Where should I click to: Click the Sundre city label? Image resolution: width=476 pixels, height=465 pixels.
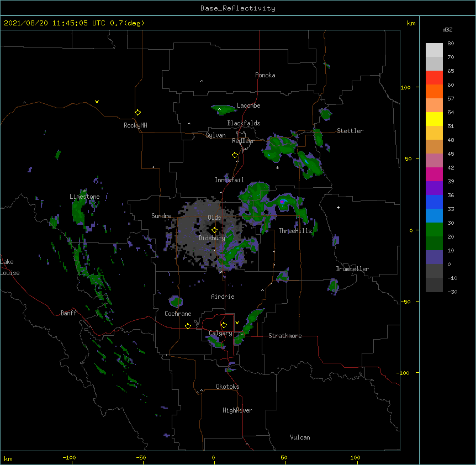(161, 216)
